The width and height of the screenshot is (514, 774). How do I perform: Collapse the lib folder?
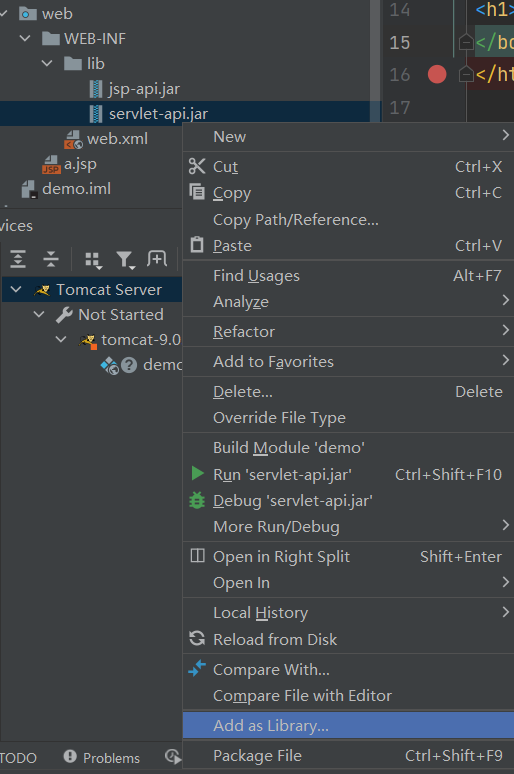coord(47,63)
